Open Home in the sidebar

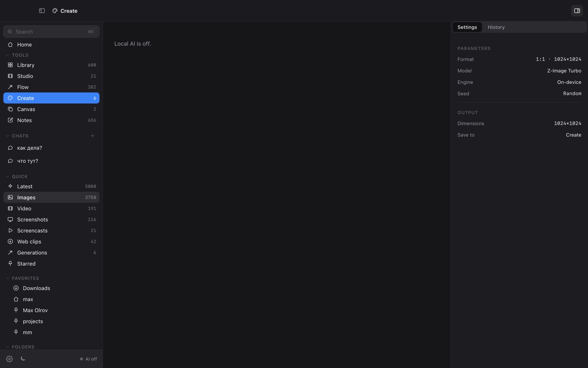click(51, 45)
